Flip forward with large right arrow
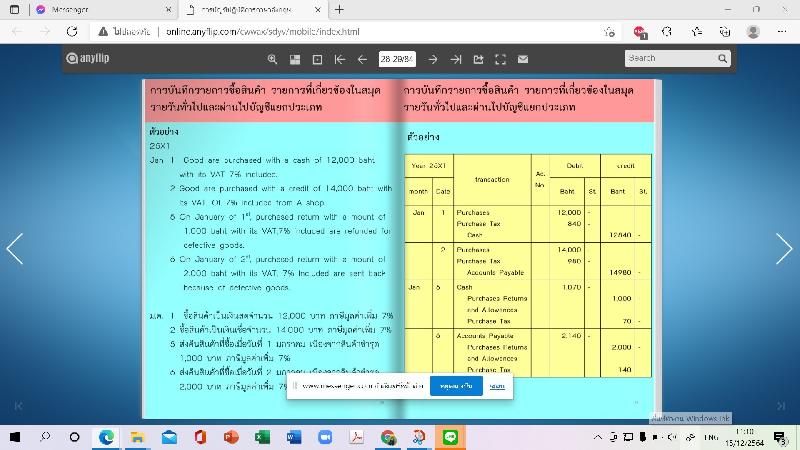Image resolution: width=800 pixels, height=450 pixels. tap(784, 248)
